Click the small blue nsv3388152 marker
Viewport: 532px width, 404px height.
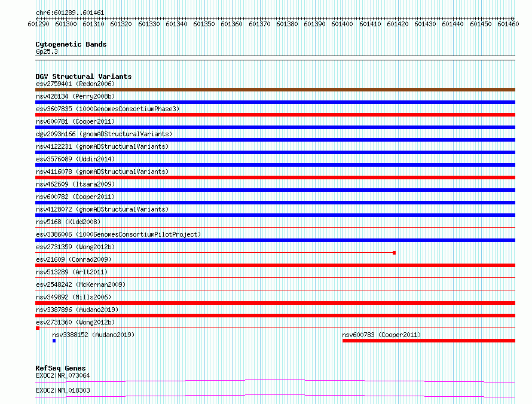[54, 341]
